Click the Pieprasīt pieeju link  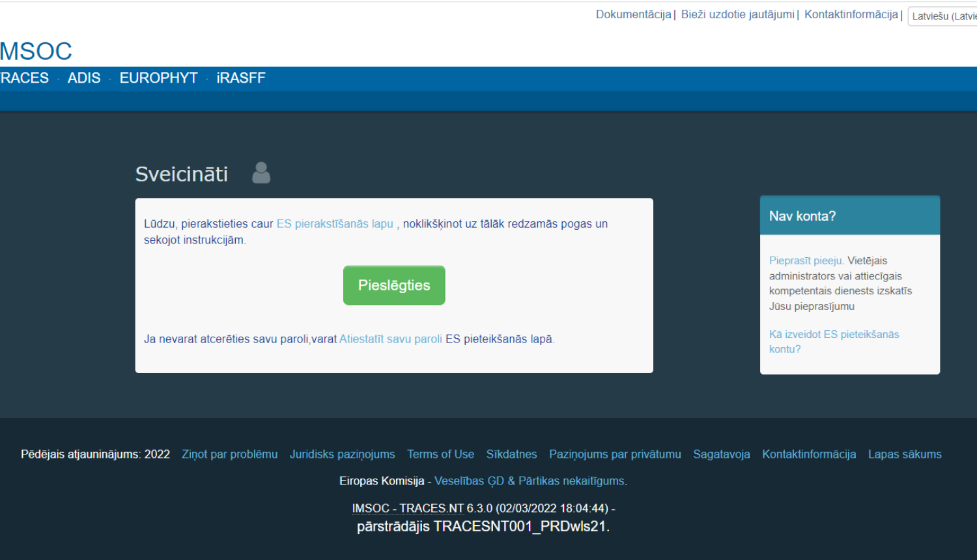[x=806, y=260]
